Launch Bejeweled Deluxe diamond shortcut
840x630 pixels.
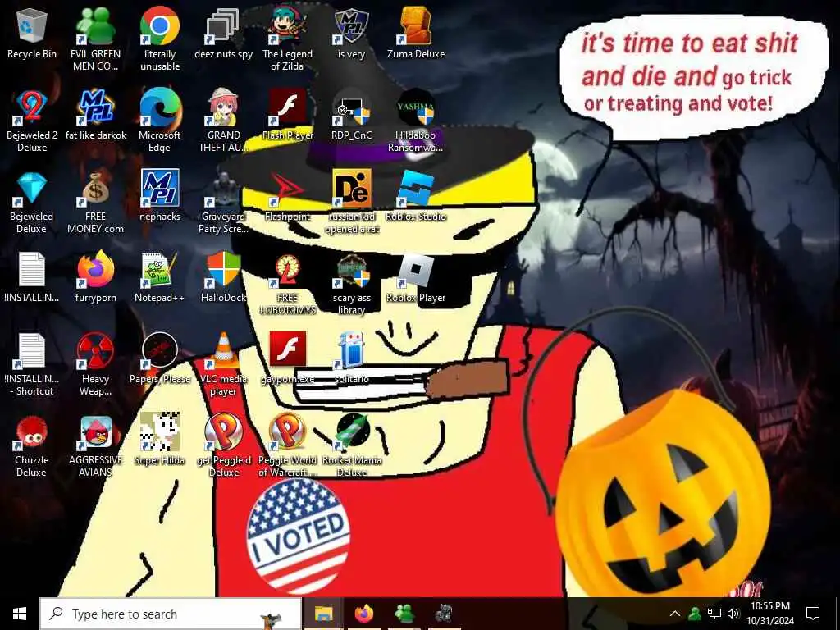(x=32, y=202)
